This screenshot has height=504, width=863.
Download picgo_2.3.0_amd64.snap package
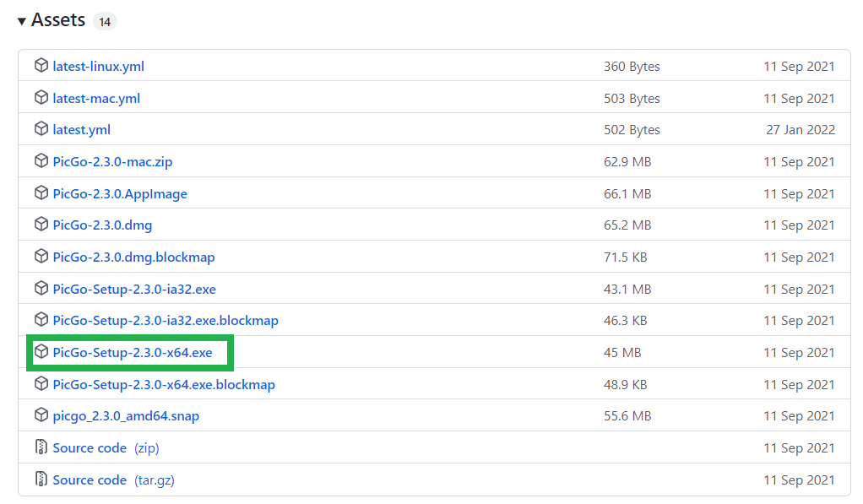click(x=126, y=416)
